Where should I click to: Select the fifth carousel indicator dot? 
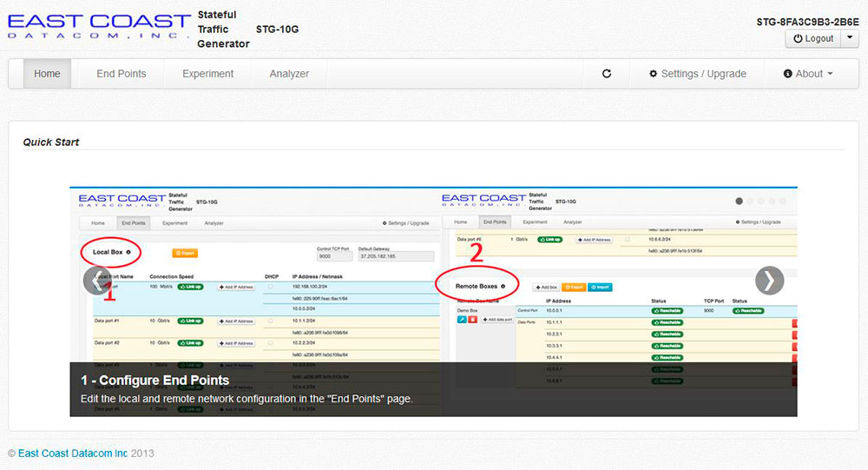(x=783, y=202)
